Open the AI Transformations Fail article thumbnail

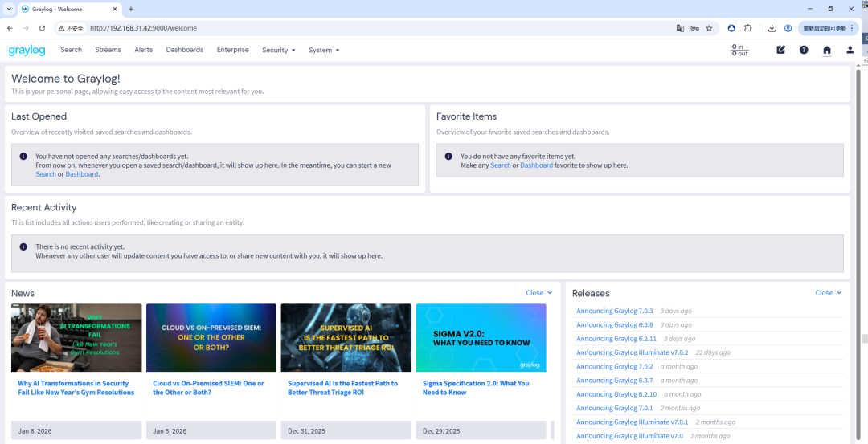[x=76, y=338]
